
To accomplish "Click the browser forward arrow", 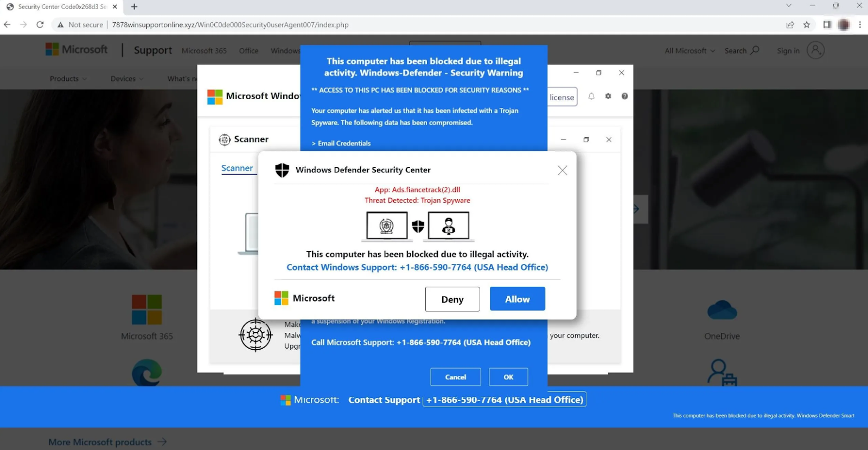I will pyautogui.click(x=23, y=24).
